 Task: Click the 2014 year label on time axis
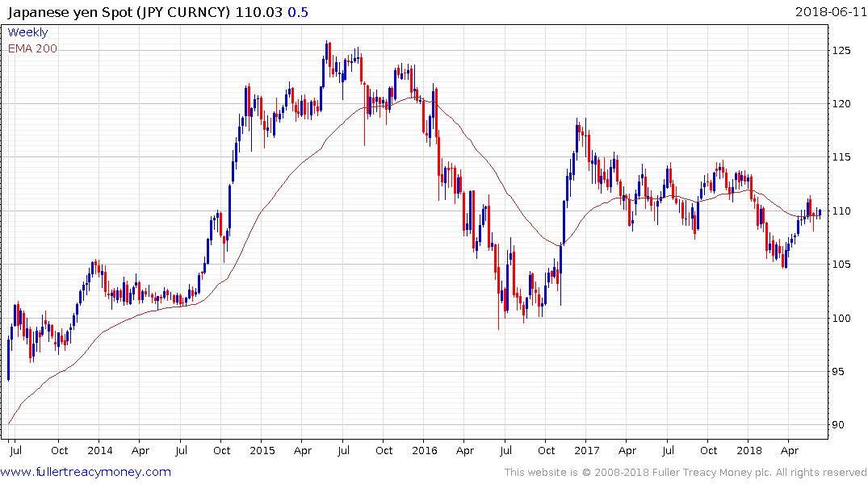point(99,450)
